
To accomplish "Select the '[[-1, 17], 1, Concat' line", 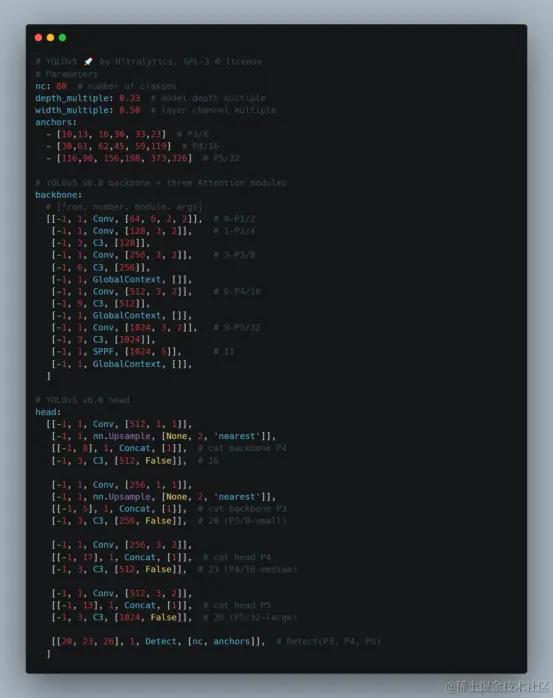I will coord(161,557).
